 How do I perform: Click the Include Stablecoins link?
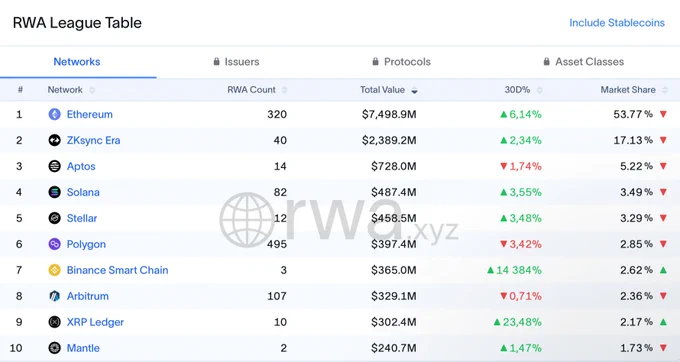tap(617, 23)
